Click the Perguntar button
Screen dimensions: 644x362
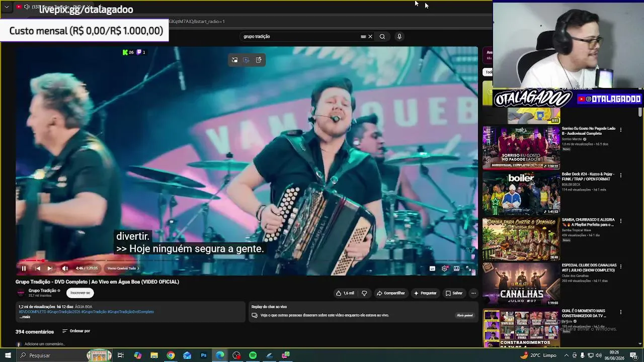coord(425,293)
